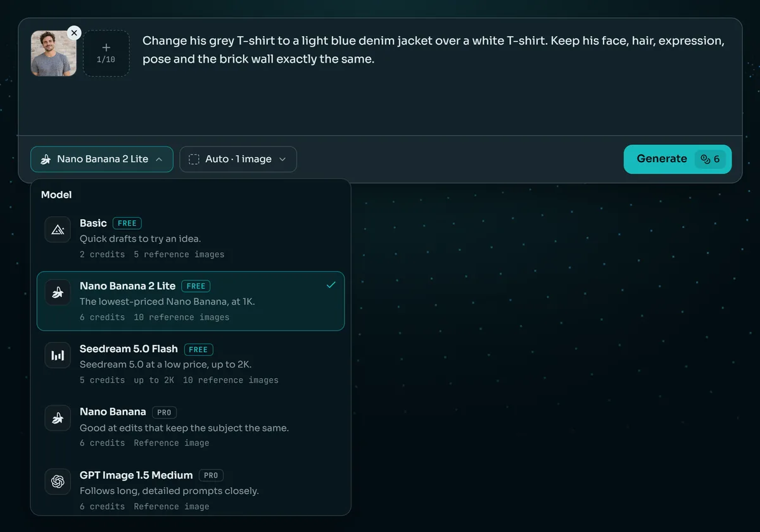Click the banana icon in the model selector button

click(46, 160)
